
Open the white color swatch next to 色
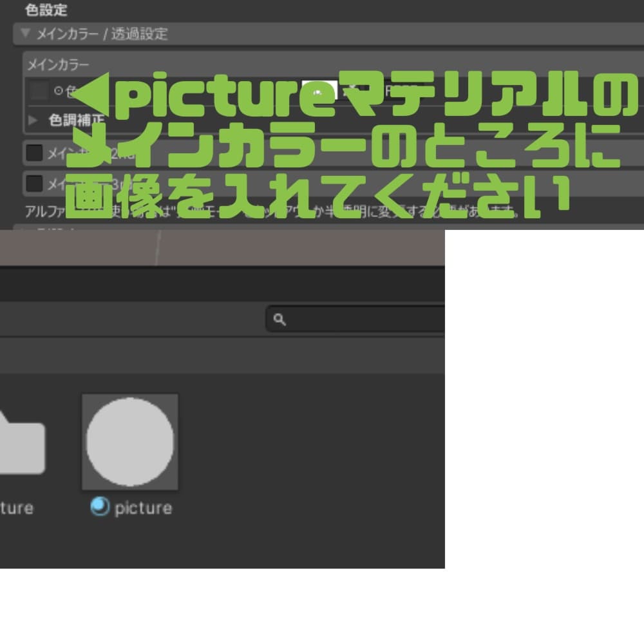tap(320, 89)
